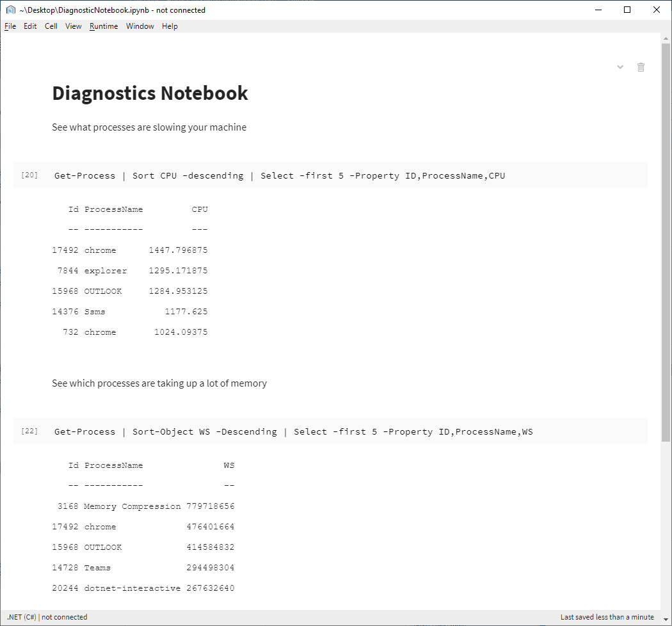Click the vertical scrollbar thumb
Image resolution: width=672 pixels, height=626 pixels.
pyautogui.click(x=666, y=242)
